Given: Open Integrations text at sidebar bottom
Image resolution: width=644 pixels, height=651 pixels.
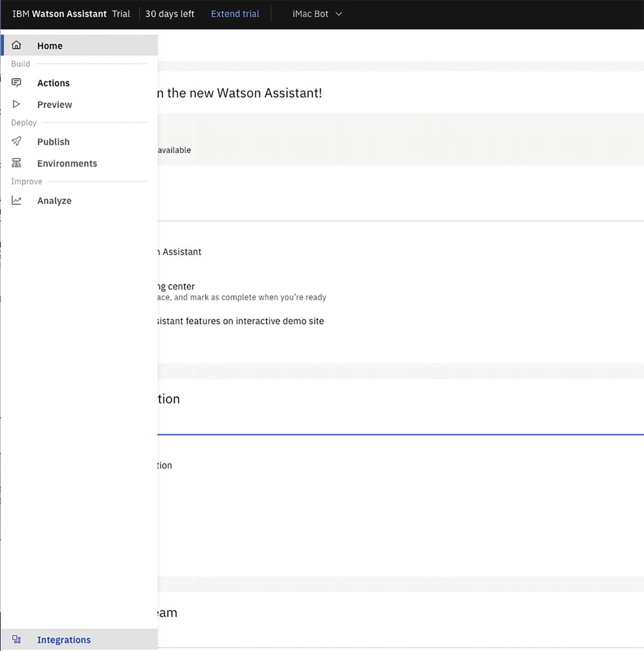Looking at the screenshot, I should [x=64, y=640].
